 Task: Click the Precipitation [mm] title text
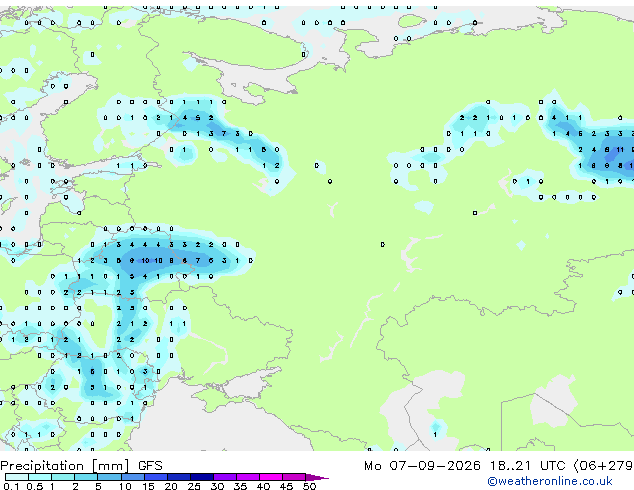click(x=65, y=466)
